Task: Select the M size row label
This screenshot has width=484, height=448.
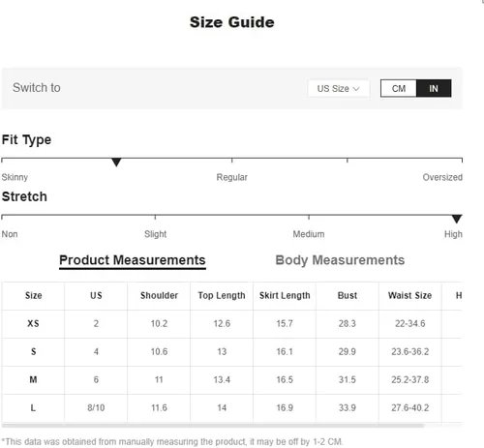Action: (x=33, y=379)
